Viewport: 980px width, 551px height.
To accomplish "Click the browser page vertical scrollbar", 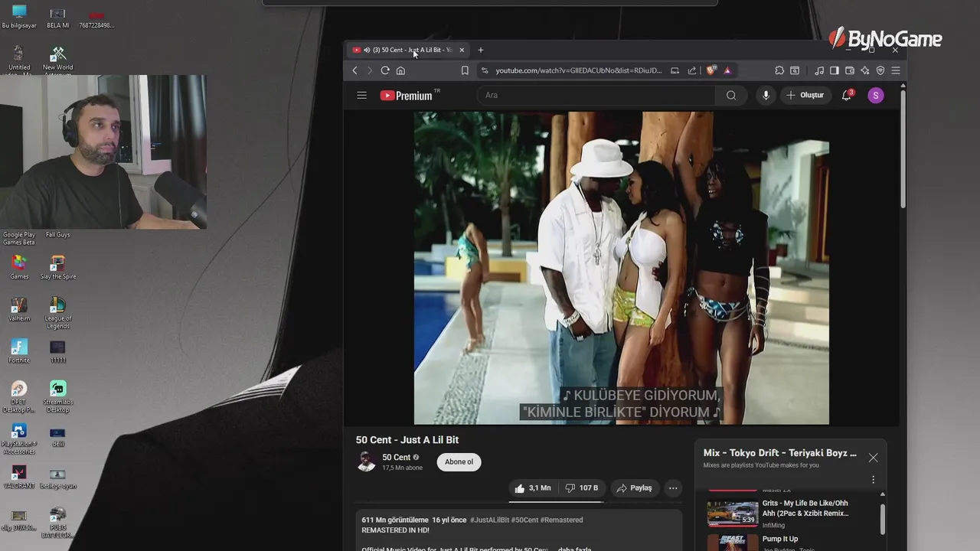I will (903, 149).
